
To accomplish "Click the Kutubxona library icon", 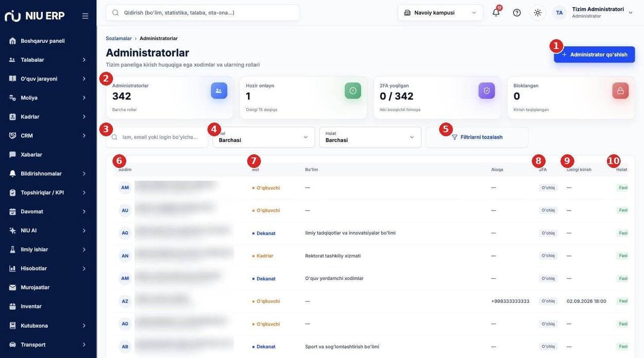I will [x=12, y=325].
